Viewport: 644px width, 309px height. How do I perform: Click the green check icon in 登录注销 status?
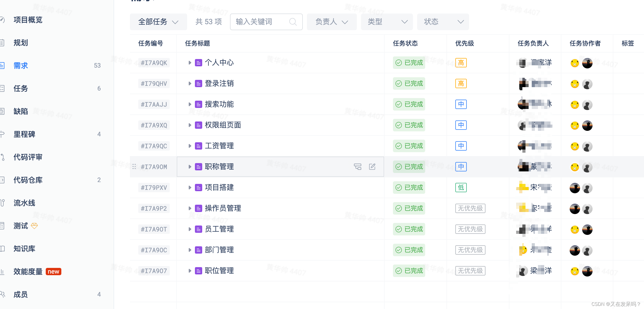click(398, 83)
